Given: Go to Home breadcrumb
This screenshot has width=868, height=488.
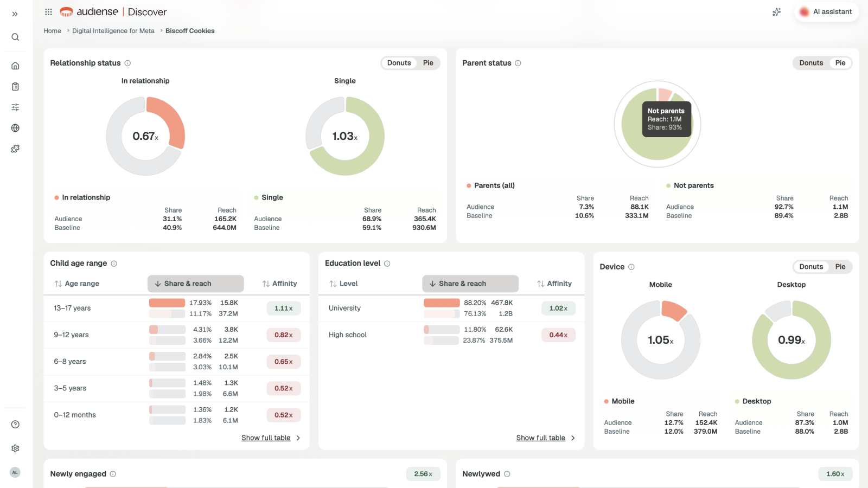Looking at the screenshot, I should [52, 31].
